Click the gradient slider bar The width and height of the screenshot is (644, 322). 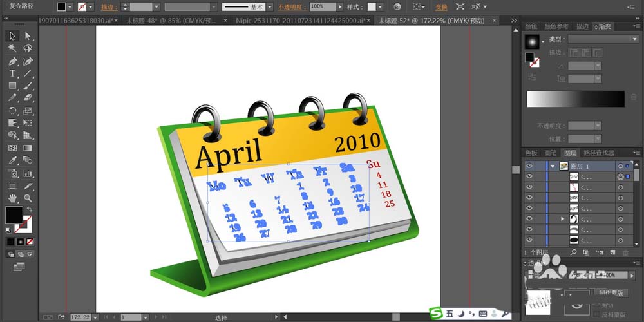pyautogui.click(x=576, y=99)
